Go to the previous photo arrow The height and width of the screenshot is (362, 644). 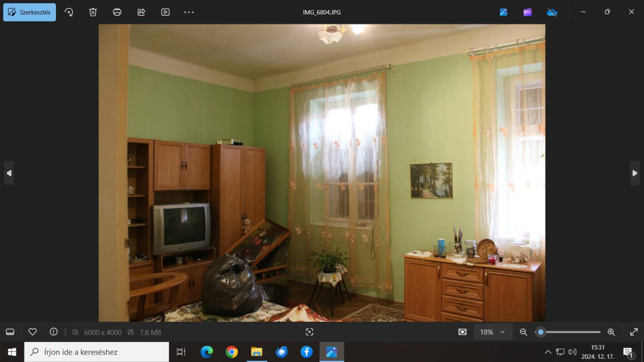click(x=9, y=173)
